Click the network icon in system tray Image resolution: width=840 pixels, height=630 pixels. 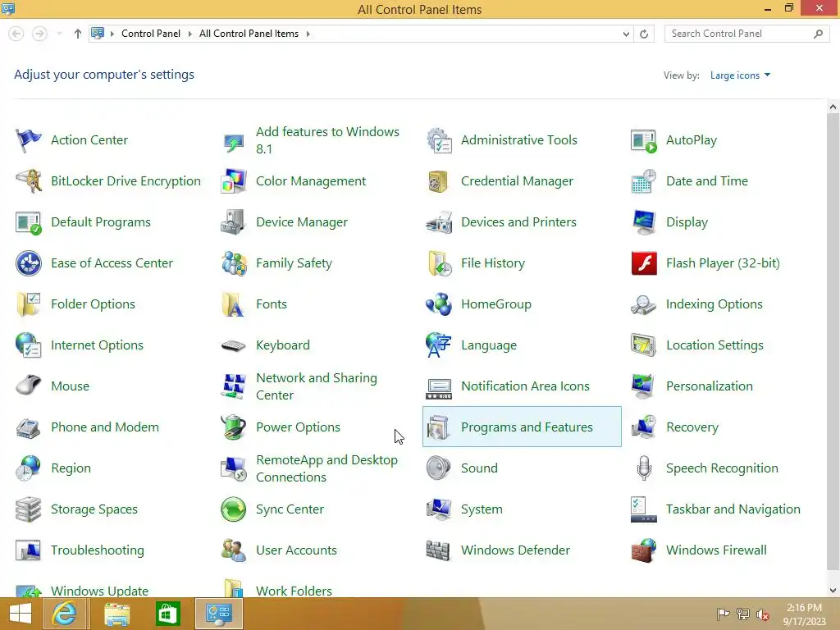tap(743, 614)
